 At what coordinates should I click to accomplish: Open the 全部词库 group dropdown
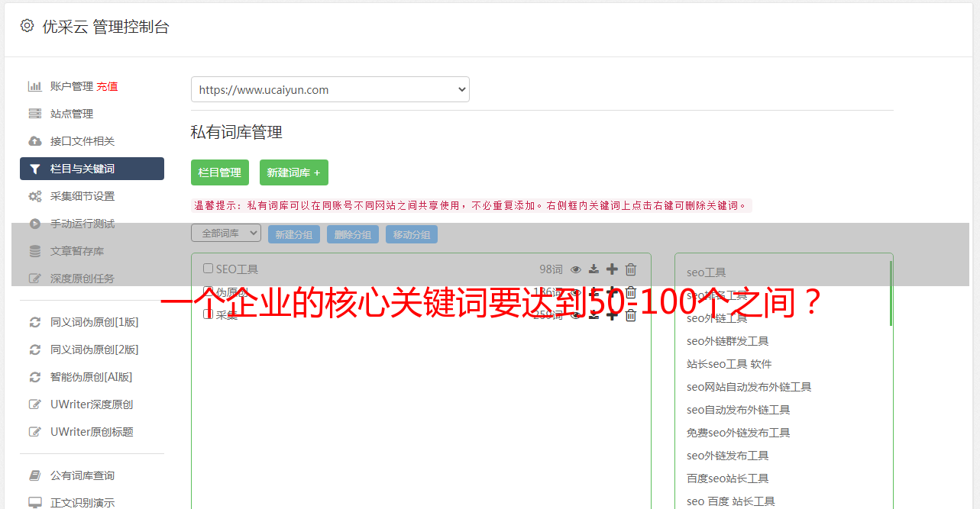[226, 234]
